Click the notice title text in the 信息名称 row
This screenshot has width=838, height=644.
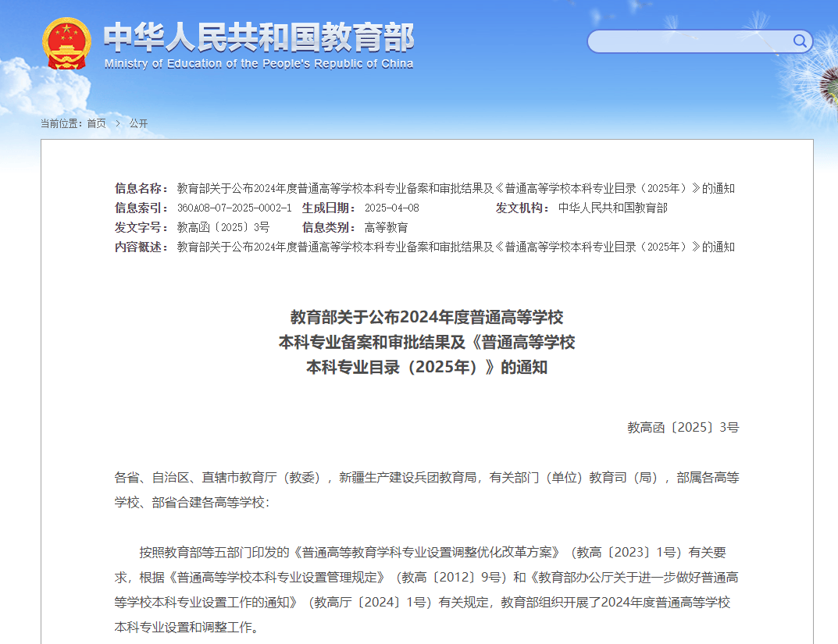(x=456, y=188)
